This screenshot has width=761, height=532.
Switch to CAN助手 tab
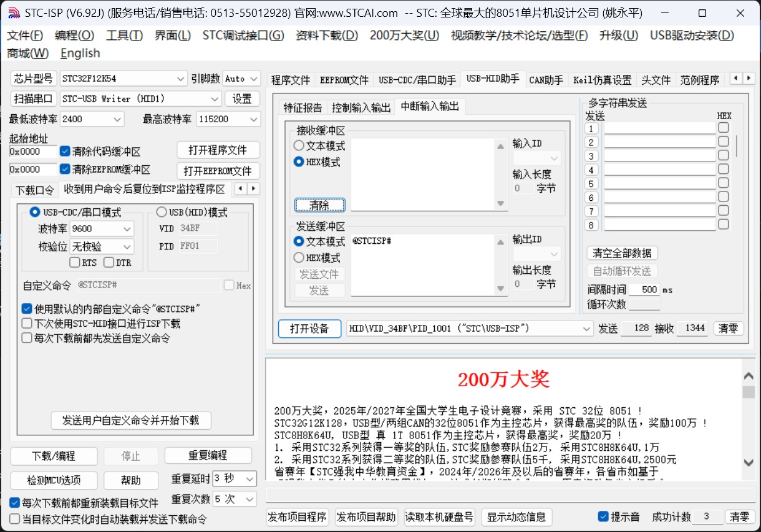pyautogui.click(x=546, y=80)
